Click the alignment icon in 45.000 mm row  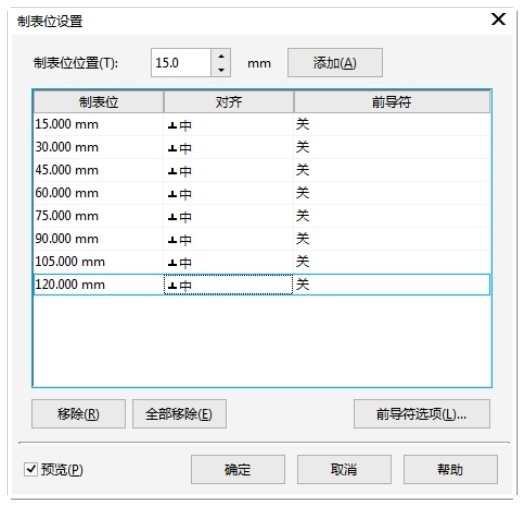[172, 171]
